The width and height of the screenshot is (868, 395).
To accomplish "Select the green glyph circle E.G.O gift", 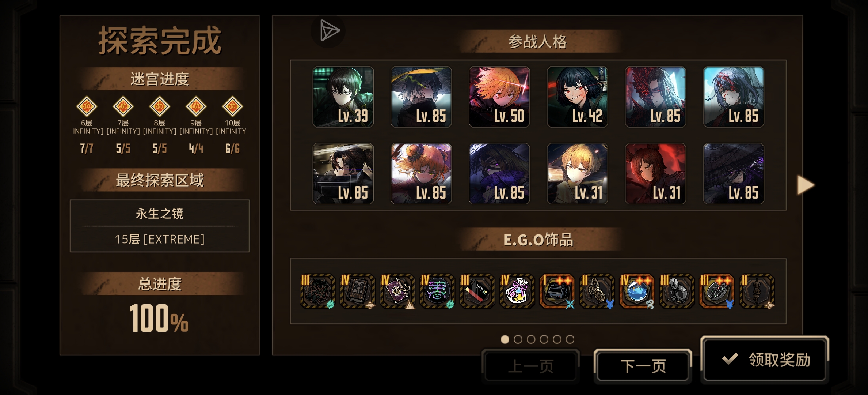I will (x=437, y=291).
